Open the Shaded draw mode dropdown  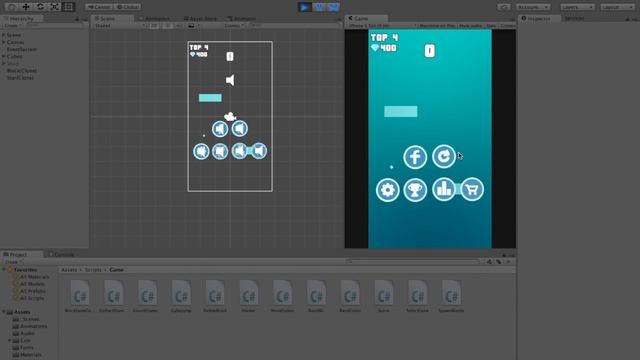click(x=120, y=25)
